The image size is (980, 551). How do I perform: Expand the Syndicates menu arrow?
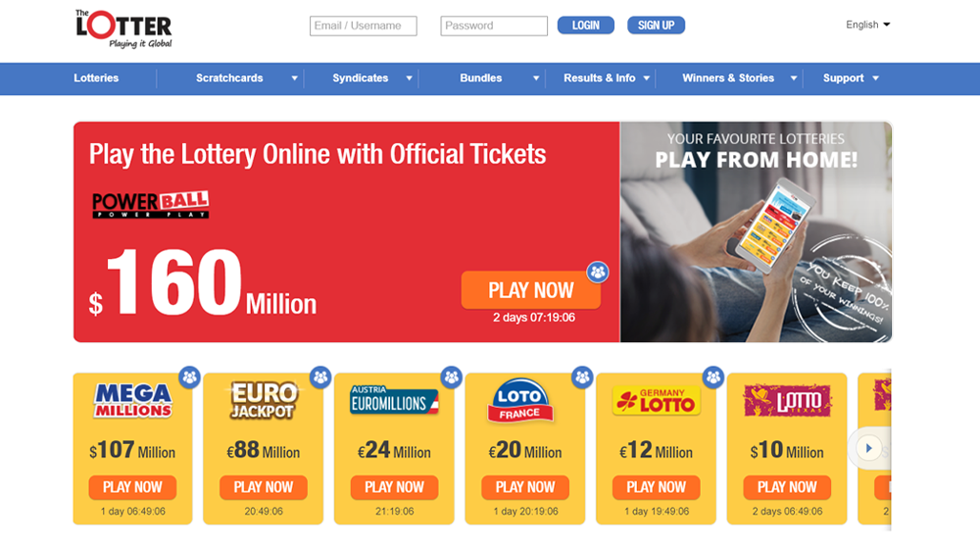tap(410, 78)
